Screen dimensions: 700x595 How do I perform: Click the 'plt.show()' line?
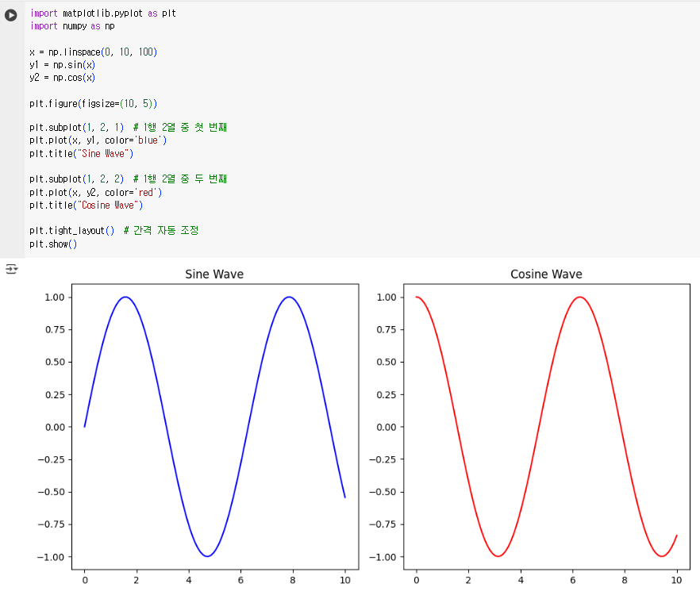(53, 244)
